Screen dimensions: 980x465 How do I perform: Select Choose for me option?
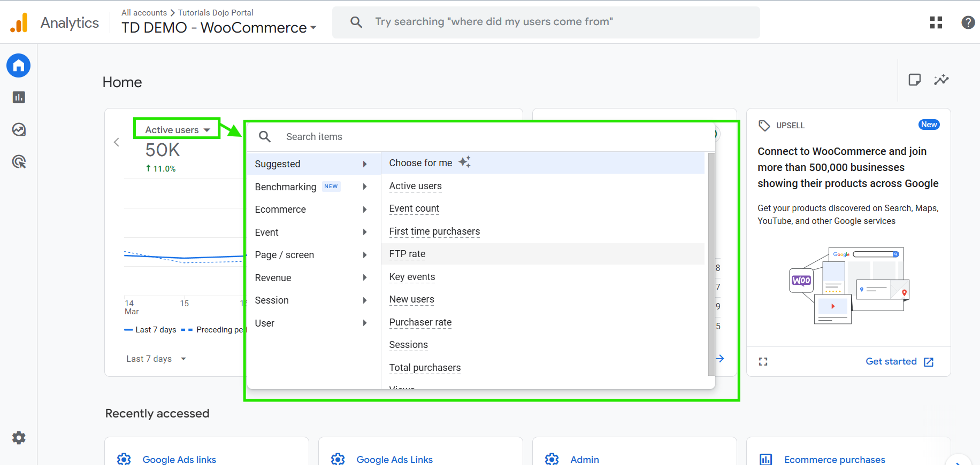pyautogui.click(x=543, y=163)
